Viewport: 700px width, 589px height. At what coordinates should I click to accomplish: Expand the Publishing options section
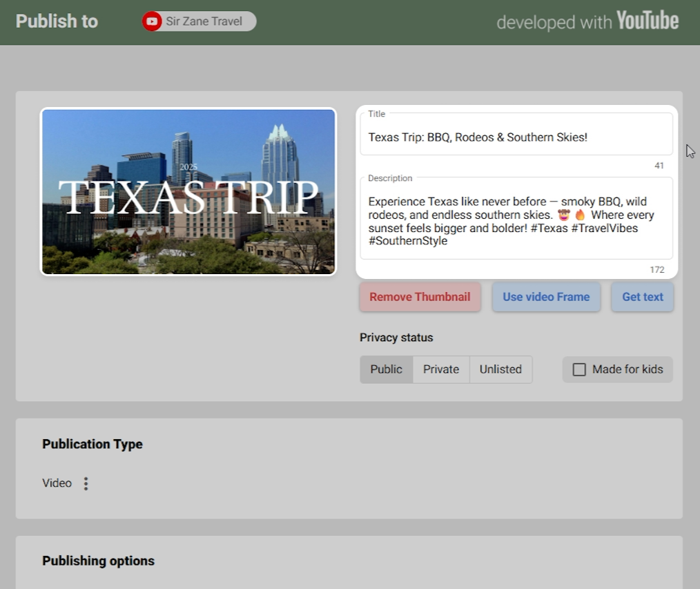(x=98, y=561)
